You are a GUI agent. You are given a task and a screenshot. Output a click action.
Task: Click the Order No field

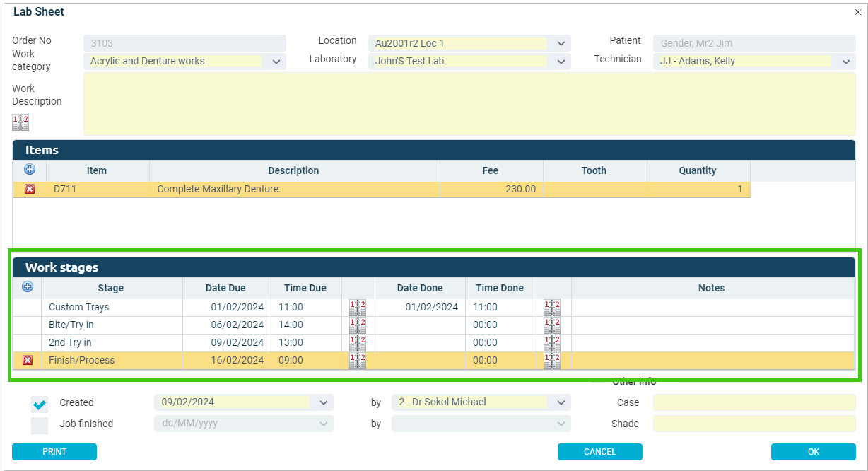coord(184,43)
